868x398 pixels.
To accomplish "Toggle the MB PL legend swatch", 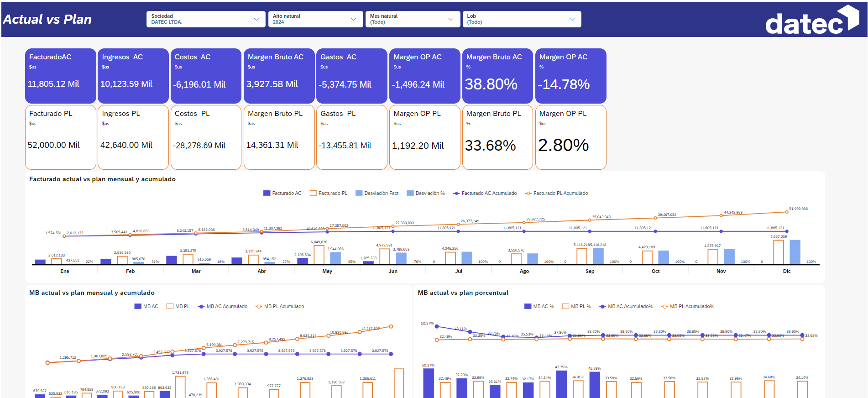I will point(170,306).
